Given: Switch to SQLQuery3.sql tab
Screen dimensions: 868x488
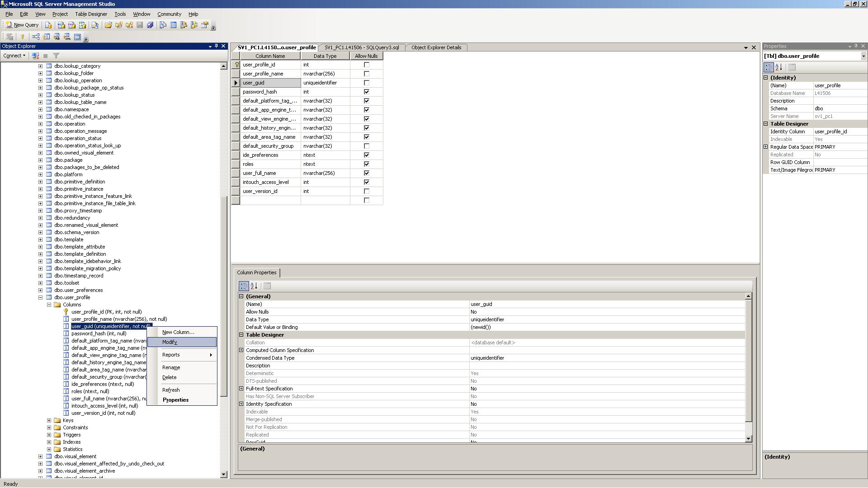Looking at the screenshot, I should [x=361, y=47].
